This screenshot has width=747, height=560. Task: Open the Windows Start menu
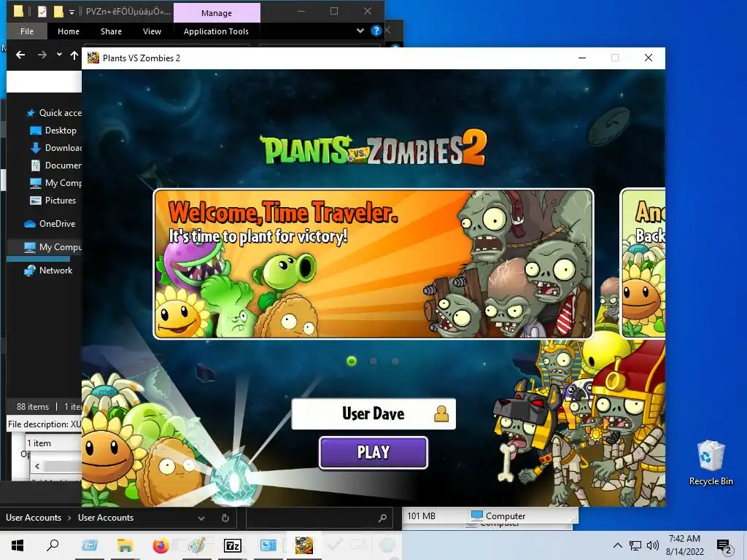pos(18,545)
